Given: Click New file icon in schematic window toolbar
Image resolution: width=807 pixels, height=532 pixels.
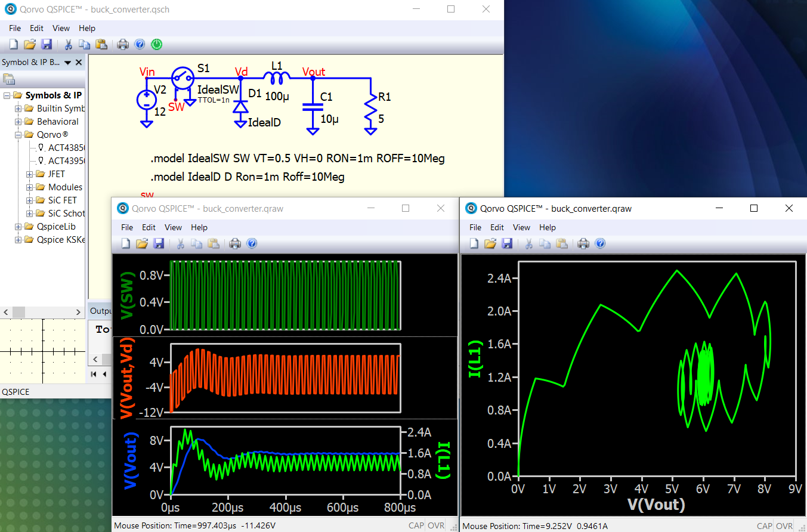Looking at the screenshot, I should tap(14, 44).
